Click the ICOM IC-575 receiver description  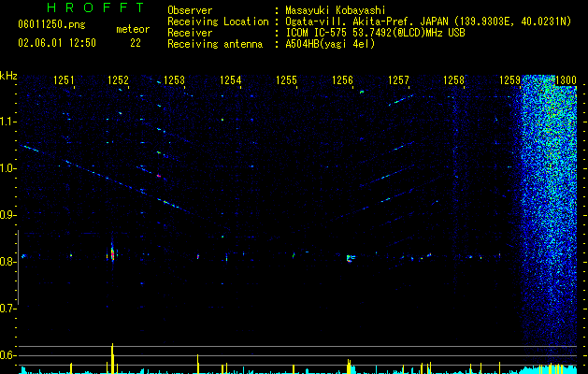coord(375,33)
